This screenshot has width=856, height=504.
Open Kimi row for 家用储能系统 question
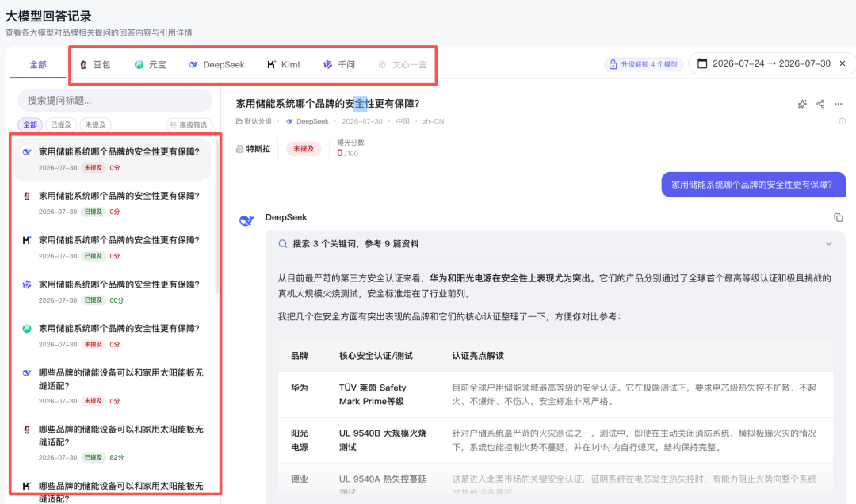(112, 247)
